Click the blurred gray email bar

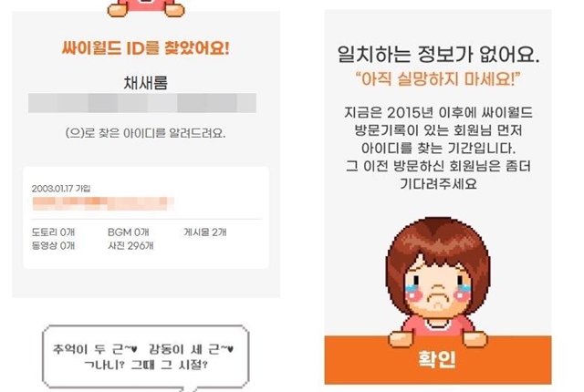[x=142, y=103]
